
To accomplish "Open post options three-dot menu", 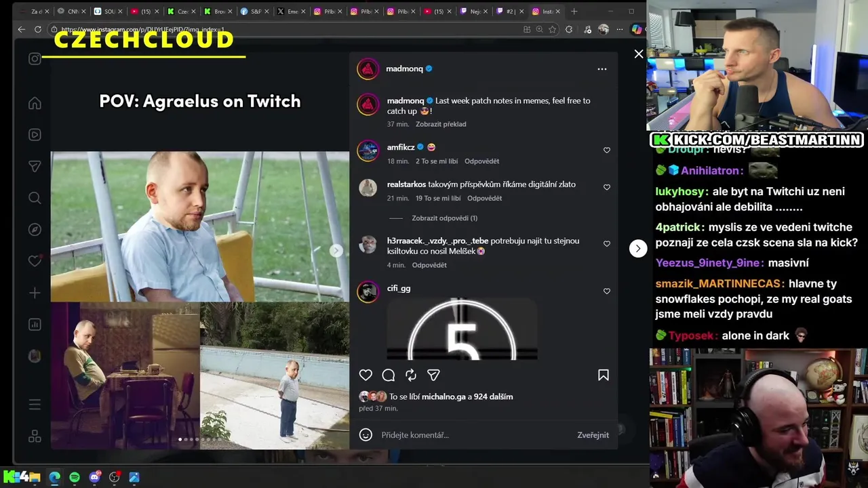I will tap(601, 69).
